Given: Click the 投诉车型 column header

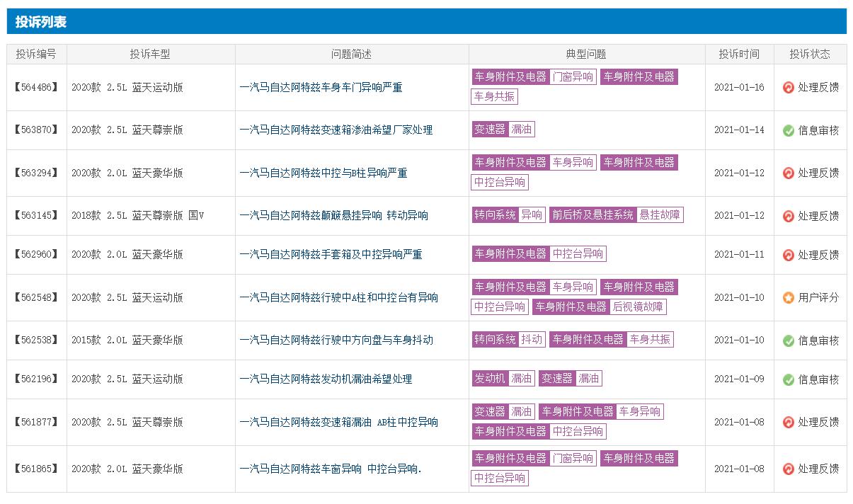Looking at the screenshot, I should (150, 54).
